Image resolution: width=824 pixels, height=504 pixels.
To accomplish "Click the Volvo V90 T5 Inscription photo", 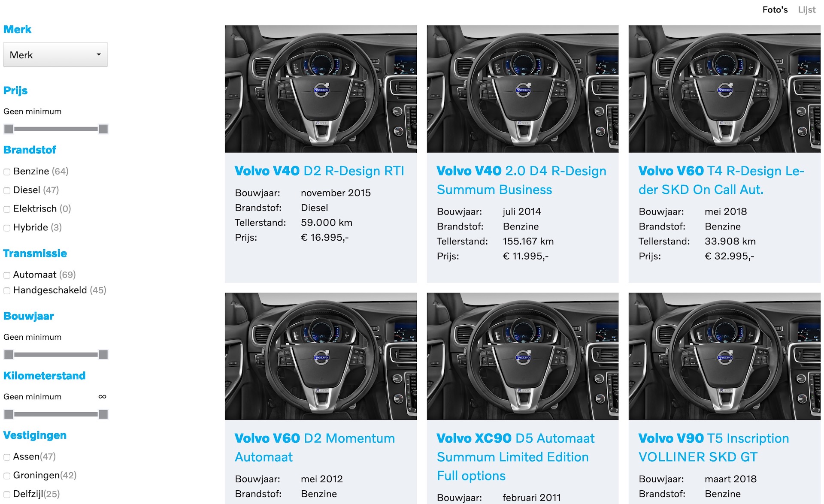I will tap(724, 356).
